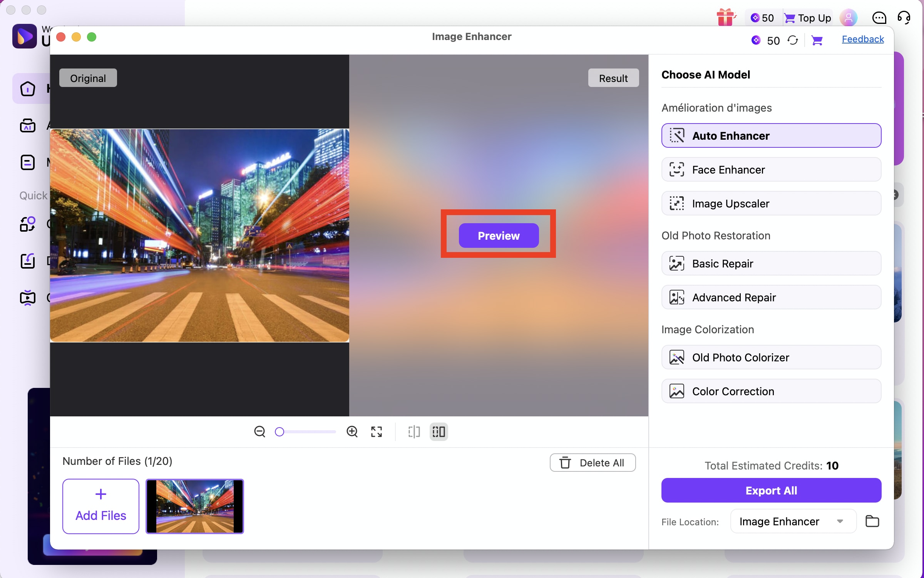Click the zoom out magnifier icon
This screenshot has width=924, height=578.
pos(260,432)
